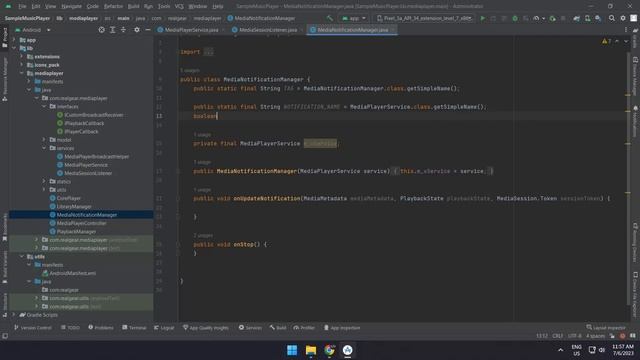Open IDE settings gear in main toolbar

[x=622, y=18]
